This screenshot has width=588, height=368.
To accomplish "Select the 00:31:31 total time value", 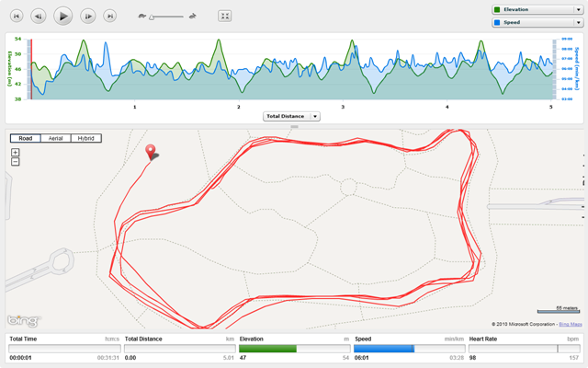I will [108, 358].
